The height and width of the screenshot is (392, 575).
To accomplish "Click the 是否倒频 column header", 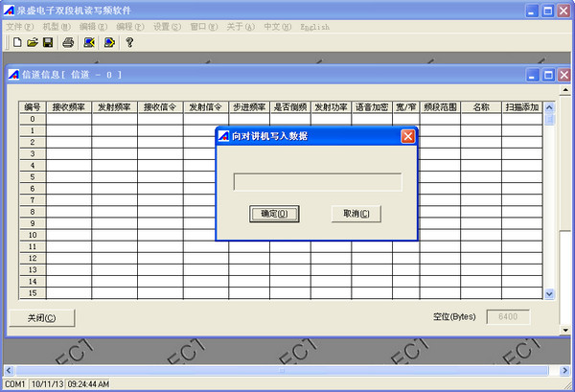I will point(290,107).
